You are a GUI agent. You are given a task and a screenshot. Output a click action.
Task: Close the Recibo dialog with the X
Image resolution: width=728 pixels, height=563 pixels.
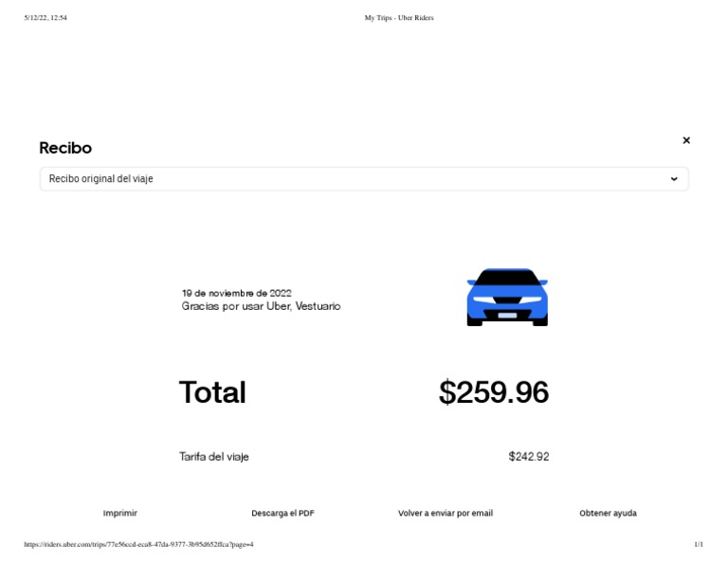(686, 140)
